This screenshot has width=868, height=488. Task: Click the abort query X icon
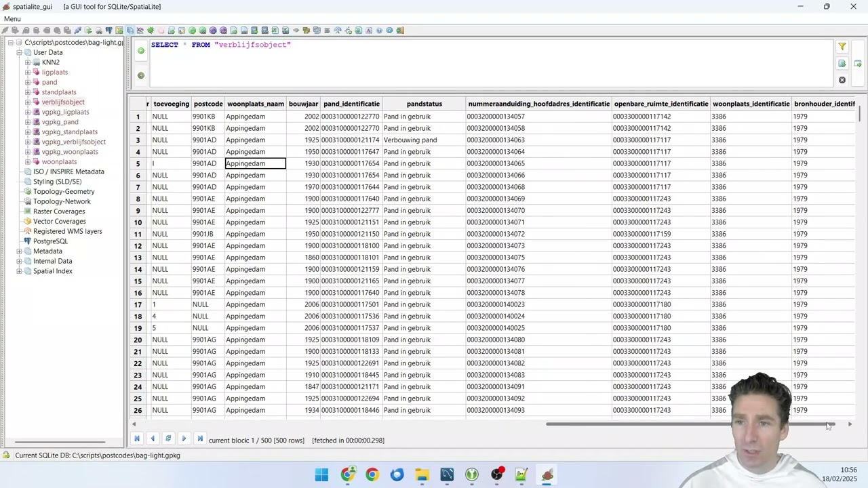click(x=842, y=80)
